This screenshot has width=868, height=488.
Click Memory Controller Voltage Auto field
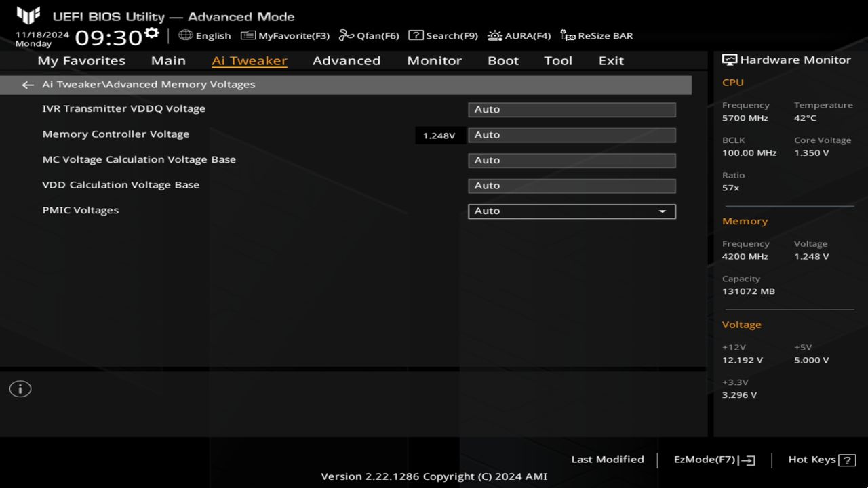[x=572, y=135]
